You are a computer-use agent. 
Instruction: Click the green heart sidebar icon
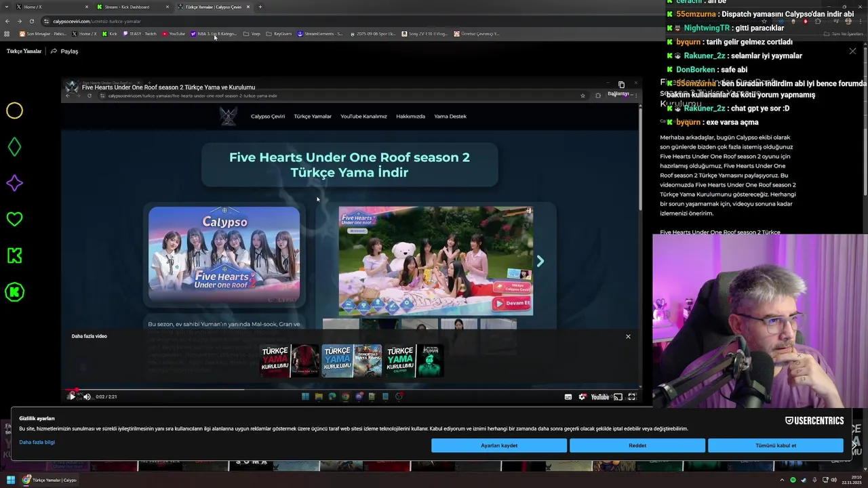[x=14, y=219]
